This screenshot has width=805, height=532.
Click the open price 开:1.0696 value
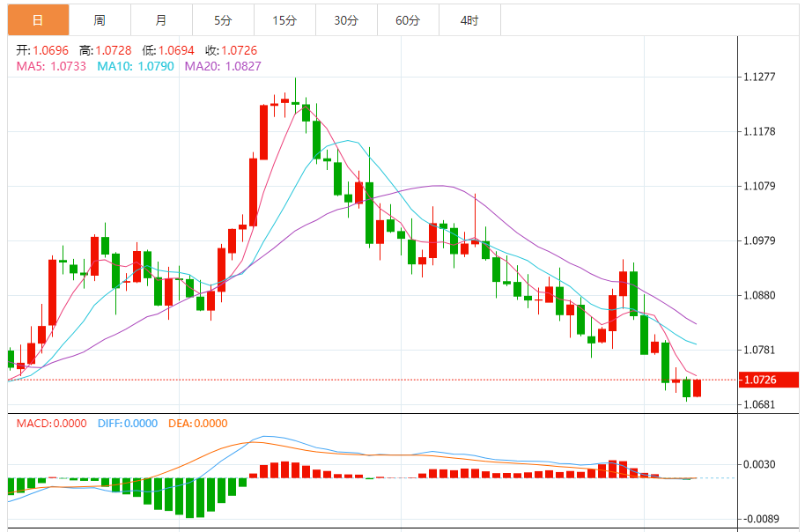tap(42, 50)
